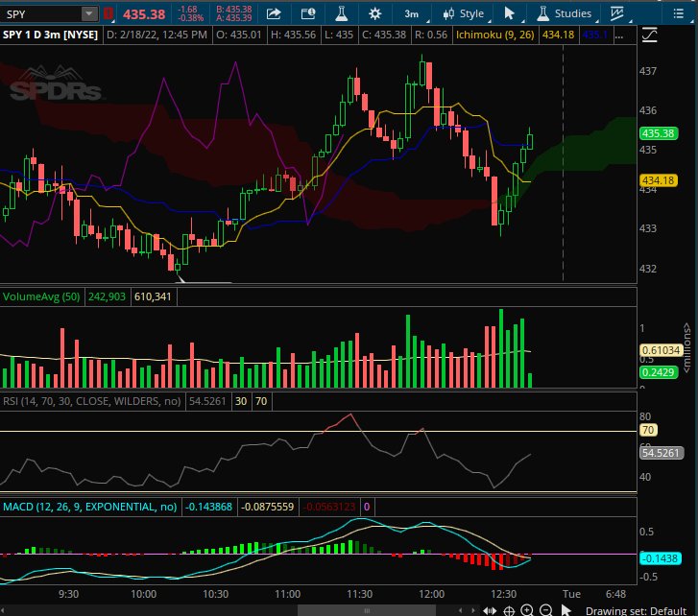This screenshot has width=698, height=616.
Task: Click the MACD -0.0875559 value in header
Action: click(268, 507)
